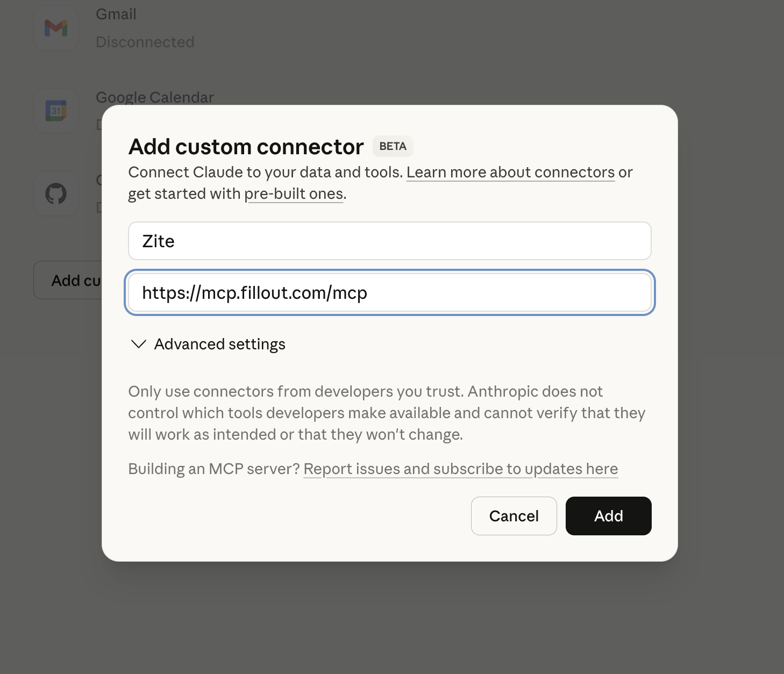Click the Gmail connector icon
Viewport: 784px width, 674px height.
tap(56, 28)
